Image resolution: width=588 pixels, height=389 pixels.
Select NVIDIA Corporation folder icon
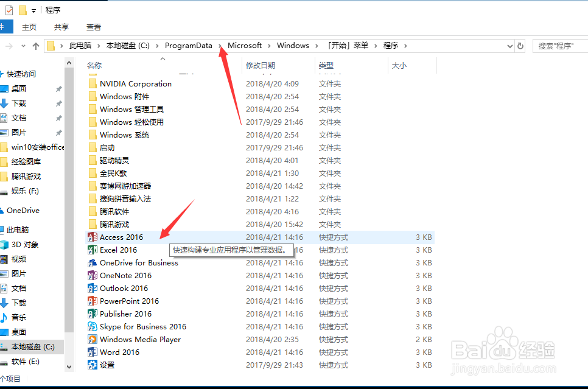[93, 83]
